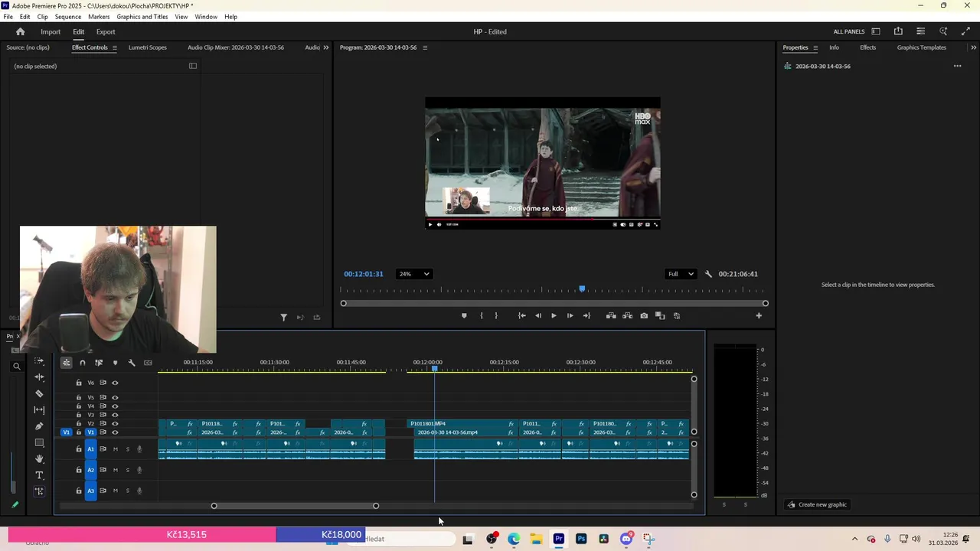The image size is (980, 551).
Task: Open the Graphics and Titles menu
Action: (x=142, y=16)
